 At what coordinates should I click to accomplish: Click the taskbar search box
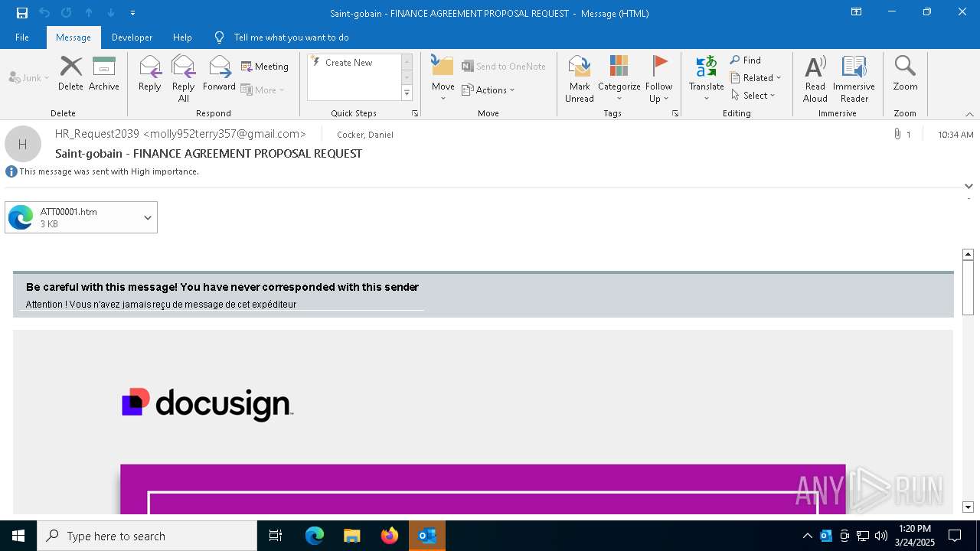point(147,536)
